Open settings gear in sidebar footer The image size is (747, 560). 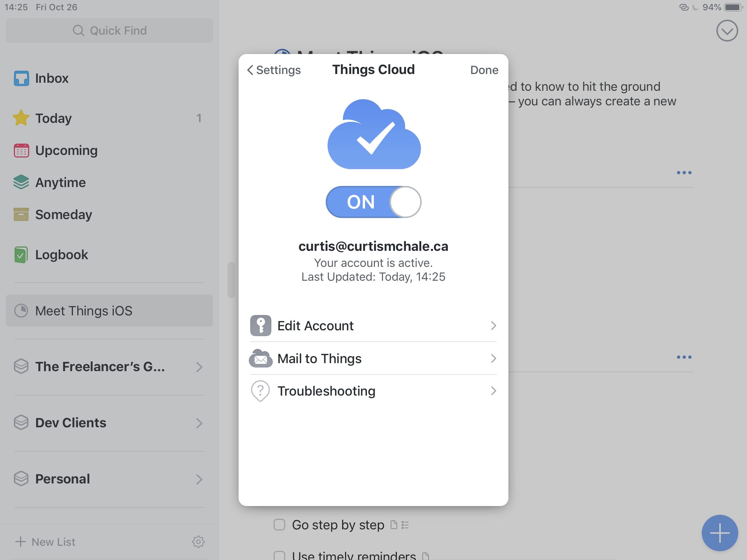tap(198, 542)
